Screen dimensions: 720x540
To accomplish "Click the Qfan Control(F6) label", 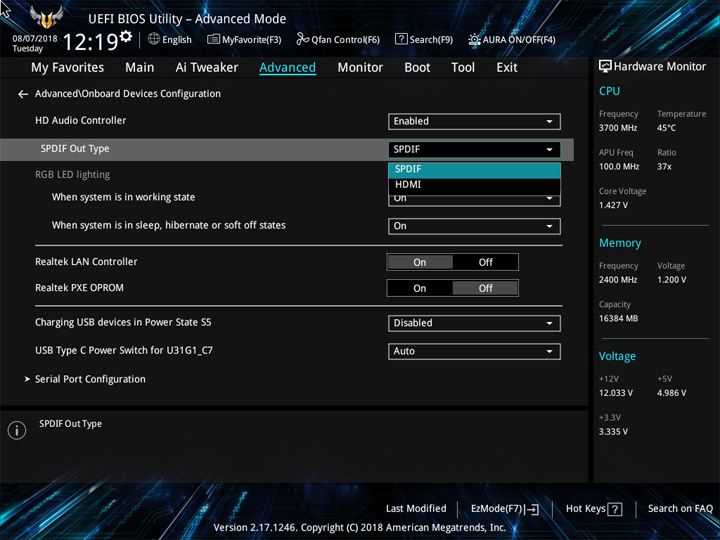I will (x=345, y=40).
